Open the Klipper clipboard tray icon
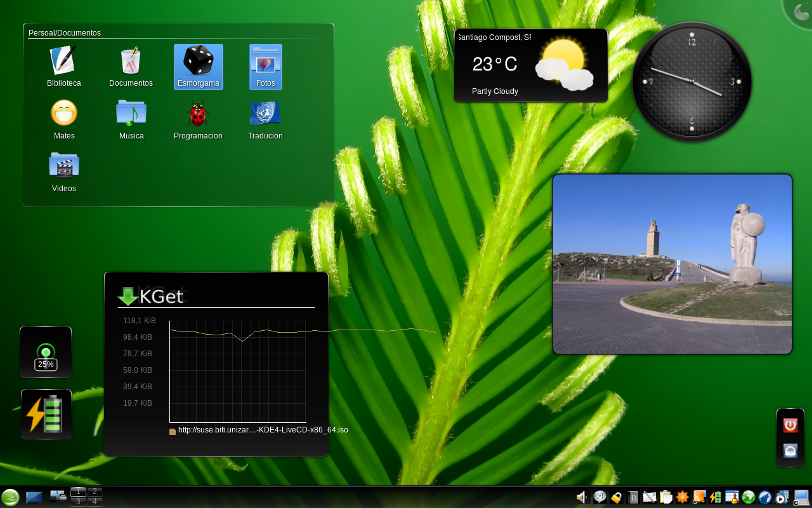 tap(665, 497)
